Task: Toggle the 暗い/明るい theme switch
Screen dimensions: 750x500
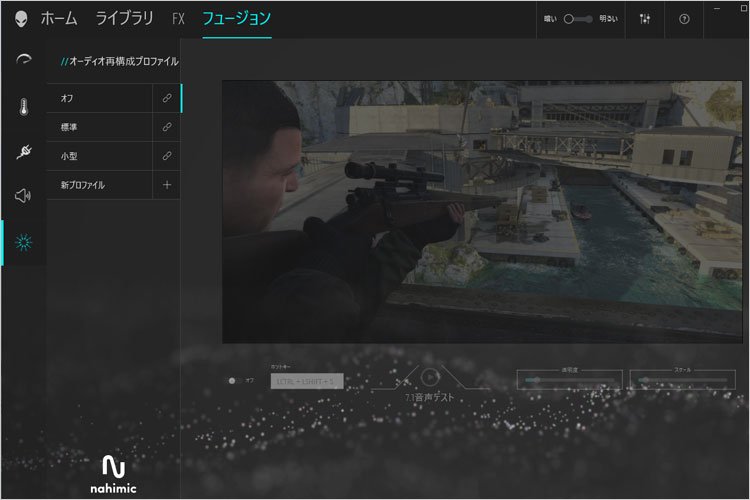Action: 578,19
